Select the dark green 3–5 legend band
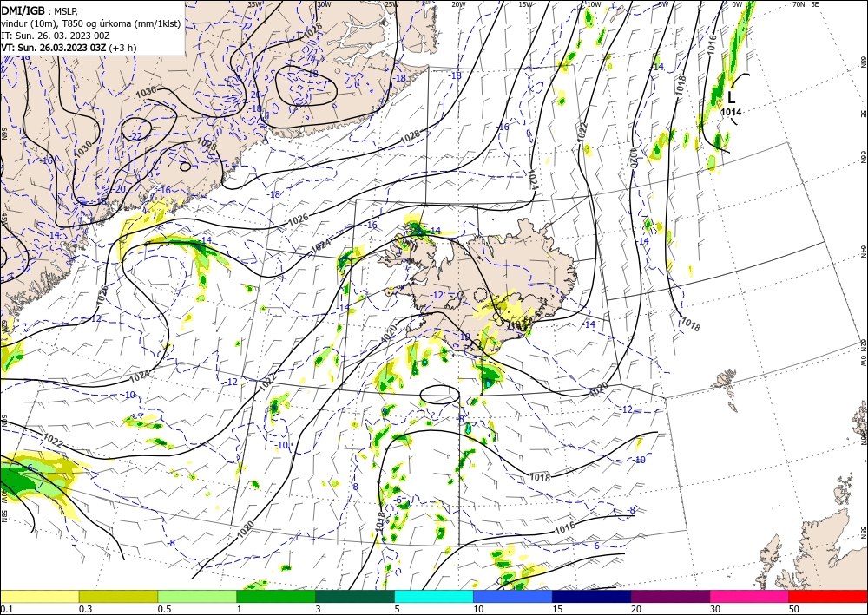 click(355, 596)
